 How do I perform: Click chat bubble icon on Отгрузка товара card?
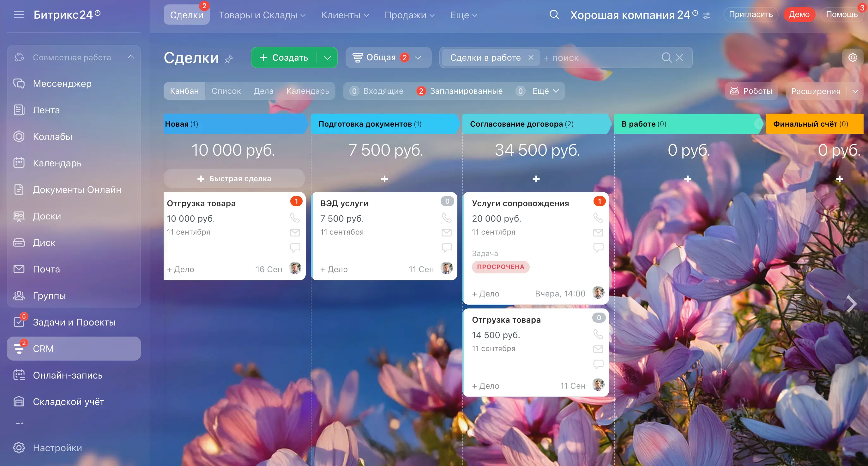point(295,248)
